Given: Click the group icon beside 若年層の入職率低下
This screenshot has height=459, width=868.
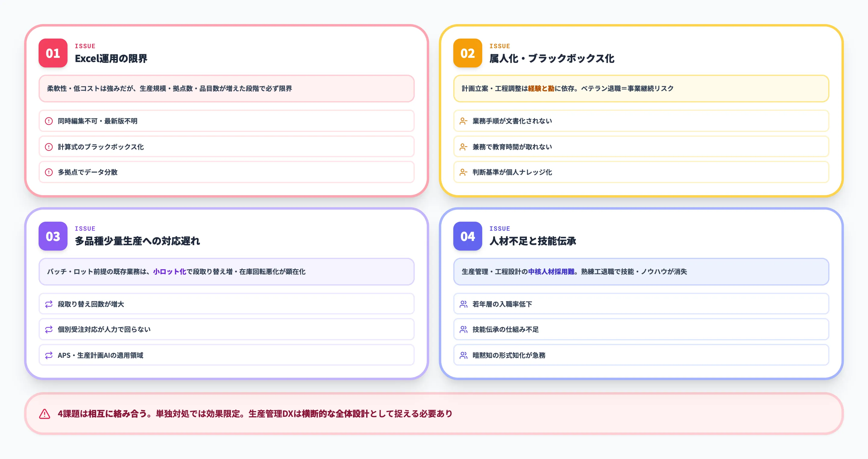Looking at the screenshot, I should 464,304.
